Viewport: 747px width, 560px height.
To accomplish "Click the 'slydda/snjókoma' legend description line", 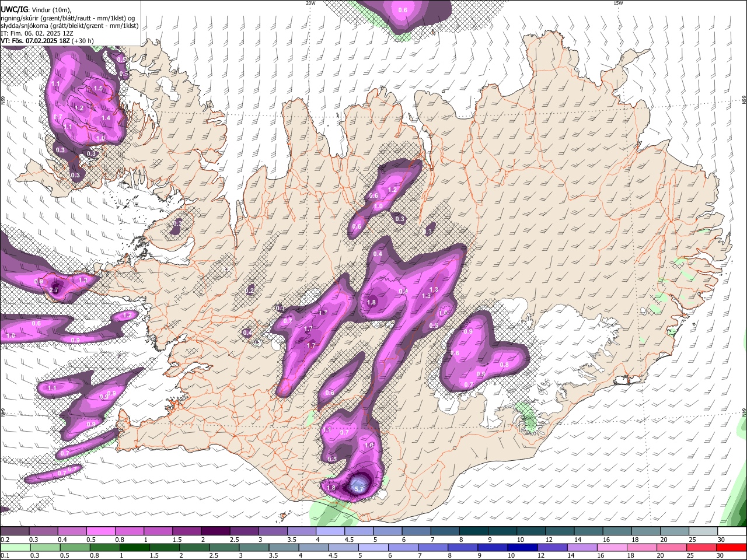I will click(69, 26).
